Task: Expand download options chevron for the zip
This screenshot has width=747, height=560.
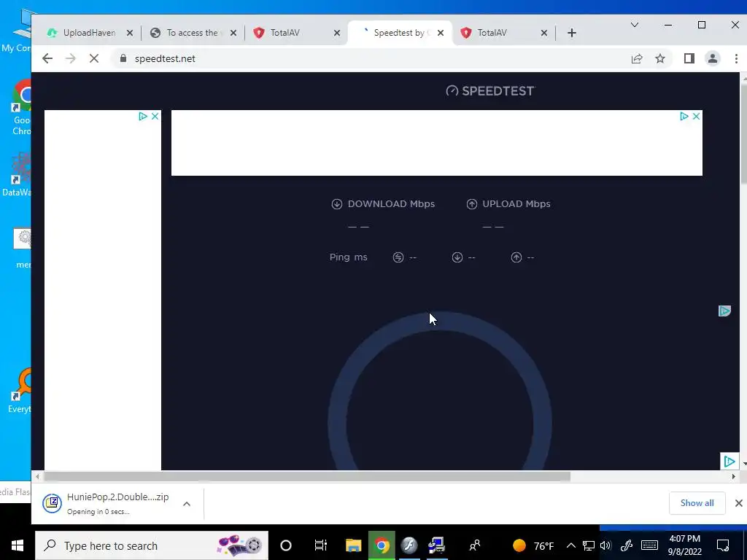Action: click(x=187, y=504)
